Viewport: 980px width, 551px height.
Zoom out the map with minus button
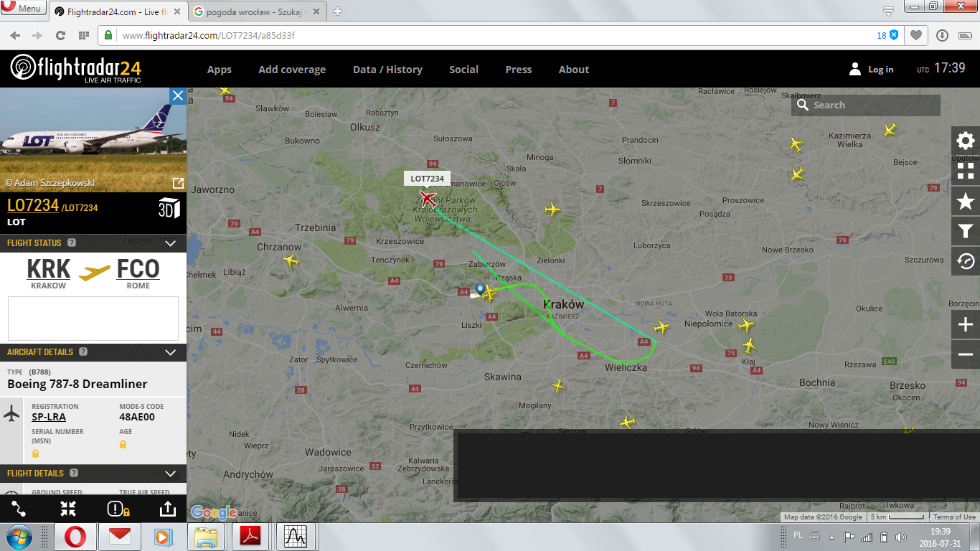pos(966,354)
